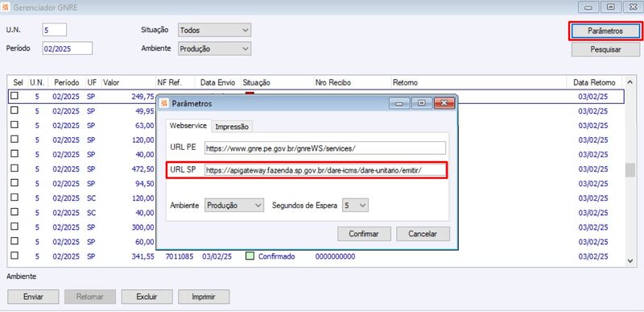Click the Parâmetros dialog title bar icon
Screen dimensions: 644x312
click(164, 103)
